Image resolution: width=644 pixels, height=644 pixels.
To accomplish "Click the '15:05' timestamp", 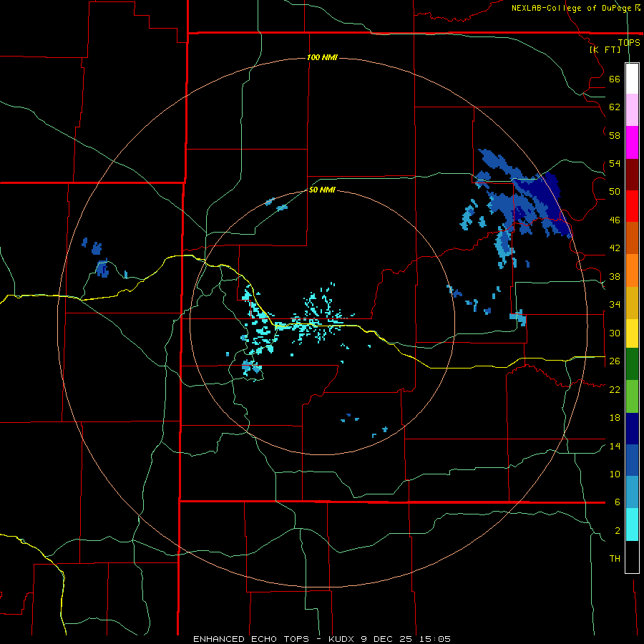I will coord(435,639).
